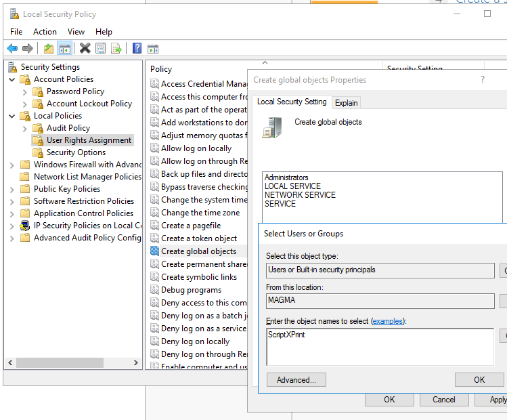Click Show/Hide Action Pane toolbar icon
The height and width of the screenshot is (420, 507).
coord(153,48)
